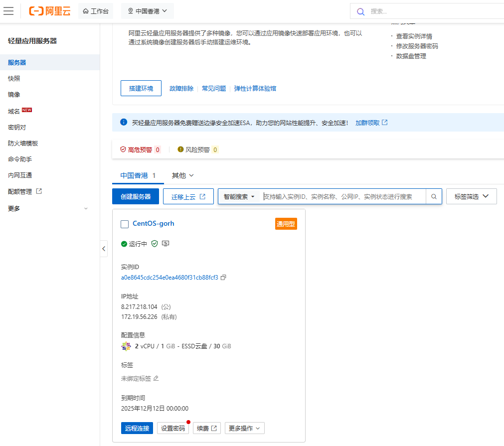Select the CentOS-gorh server checkbox
504x446 pixels.
click(x=125, y=224)
